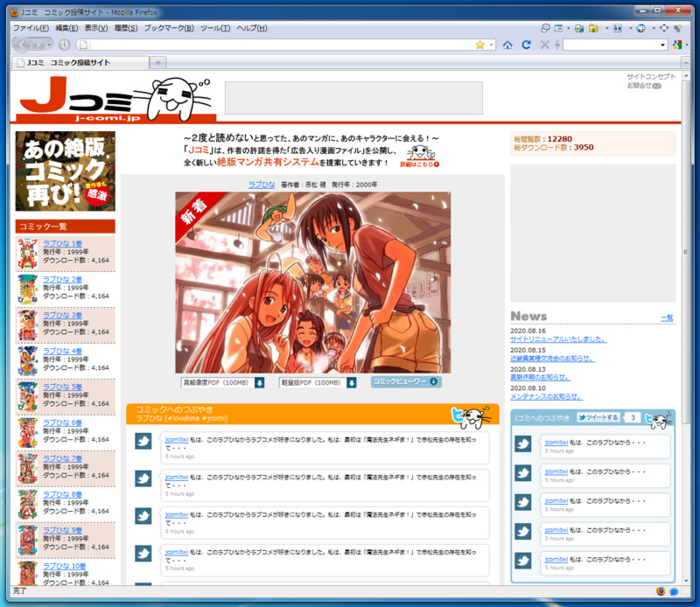
Task: Bookmark this page with the star icon
Action: click(480, 45)
